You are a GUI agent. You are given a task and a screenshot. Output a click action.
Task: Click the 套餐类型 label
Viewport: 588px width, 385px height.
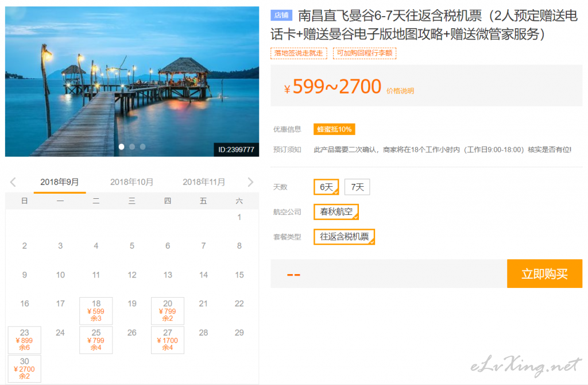pos(287,237)
